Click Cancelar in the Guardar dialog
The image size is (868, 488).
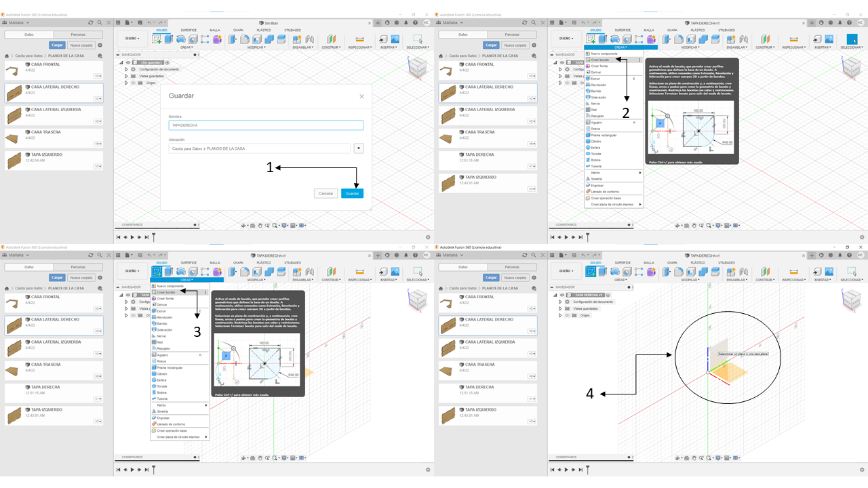(x=326, y=193)
